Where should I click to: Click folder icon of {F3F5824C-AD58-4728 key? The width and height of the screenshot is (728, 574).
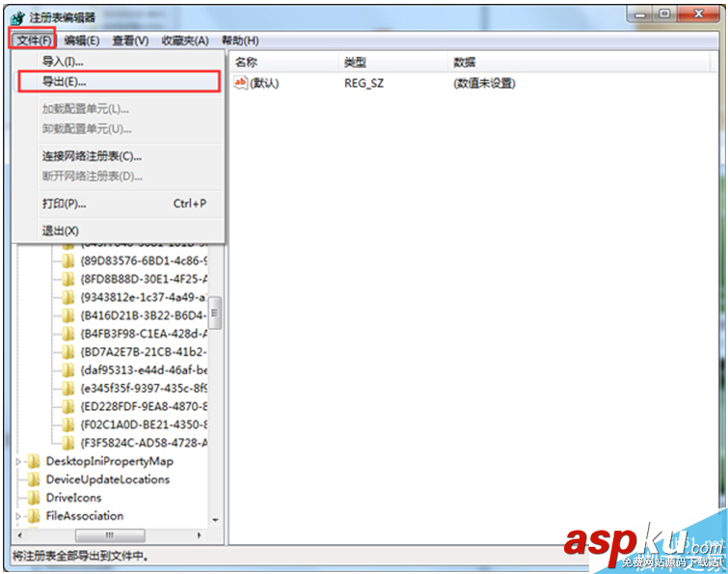(68, 443)
